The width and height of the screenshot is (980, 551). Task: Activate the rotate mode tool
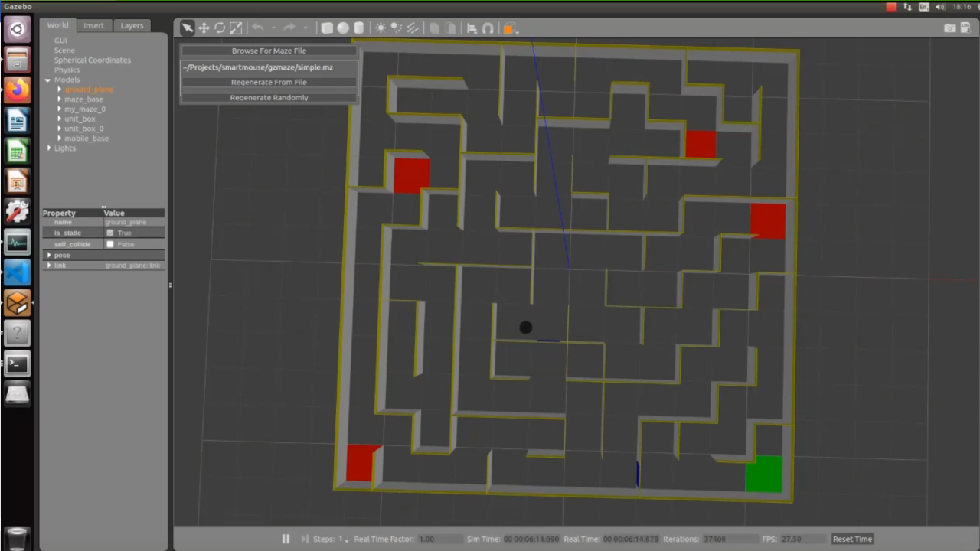click(220, 28)
